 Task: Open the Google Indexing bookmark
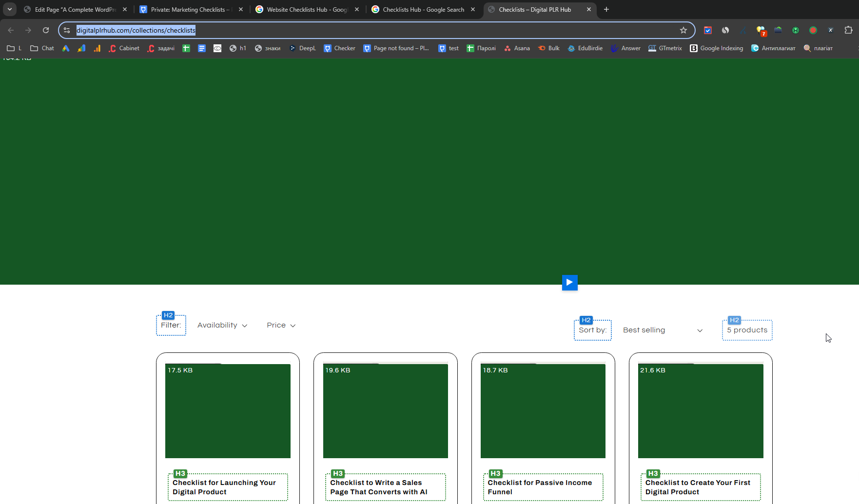click(717, 48)
